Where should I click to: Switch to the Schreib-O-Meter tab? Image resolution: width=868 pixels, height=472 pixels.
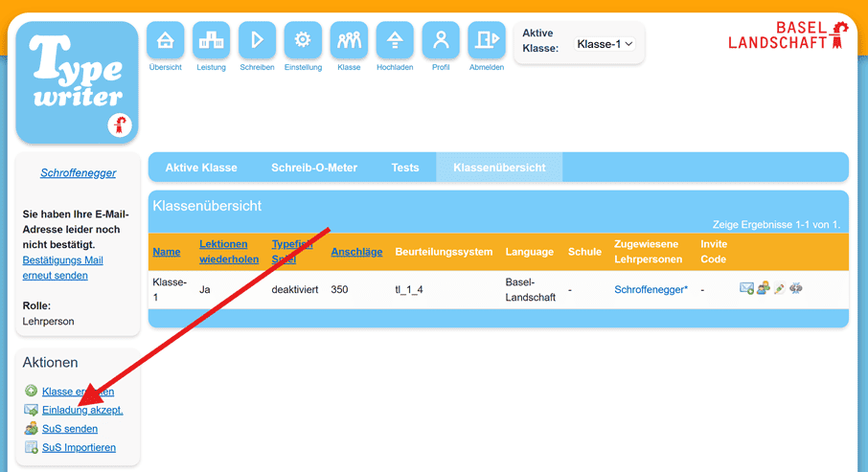(x=314, y=168)
